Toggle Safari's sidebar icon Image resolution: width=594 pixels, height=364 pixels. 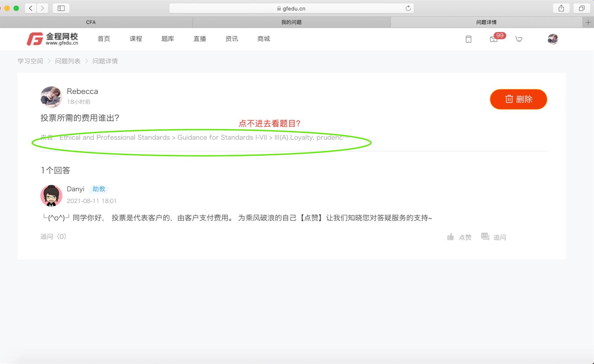[61, 8]
